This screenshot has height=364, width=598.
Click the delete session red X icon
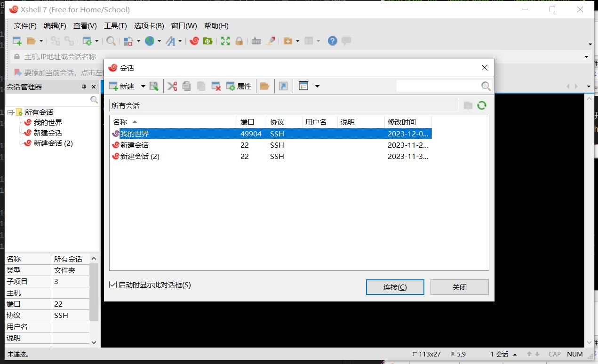[x=216, y=86]
